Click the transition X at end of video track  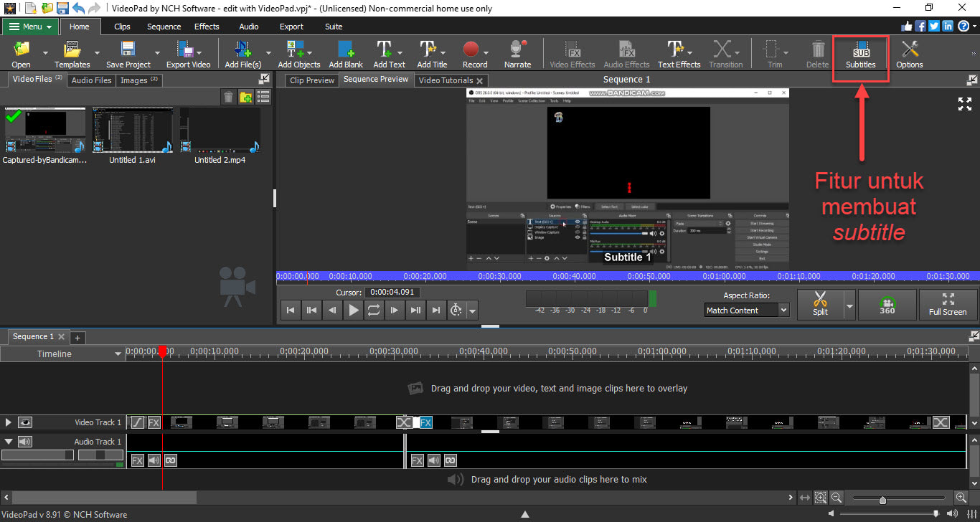point(940,422)
